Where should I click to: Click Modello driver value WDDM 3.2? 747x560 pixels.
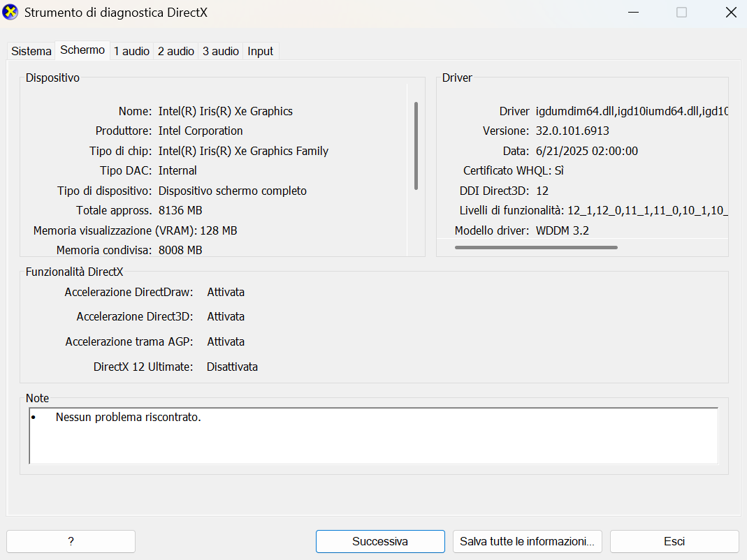[562, 230]
